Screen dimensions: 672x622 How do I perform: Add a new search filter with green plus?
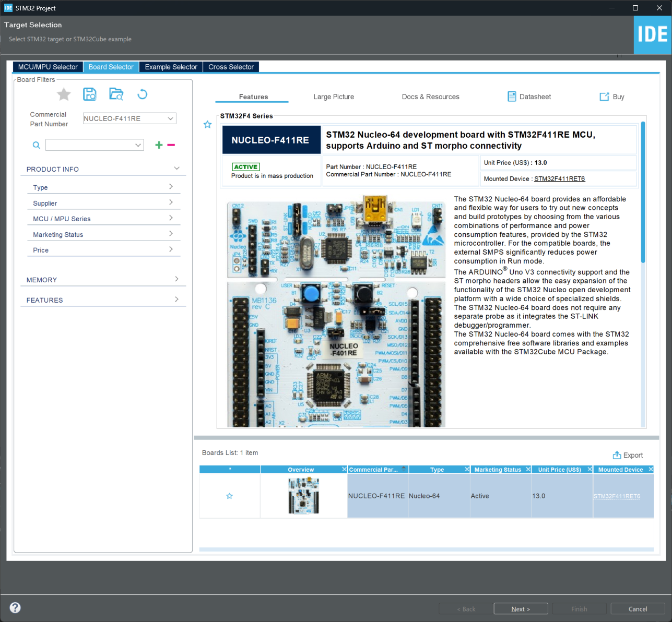click(x=159, y=145)
